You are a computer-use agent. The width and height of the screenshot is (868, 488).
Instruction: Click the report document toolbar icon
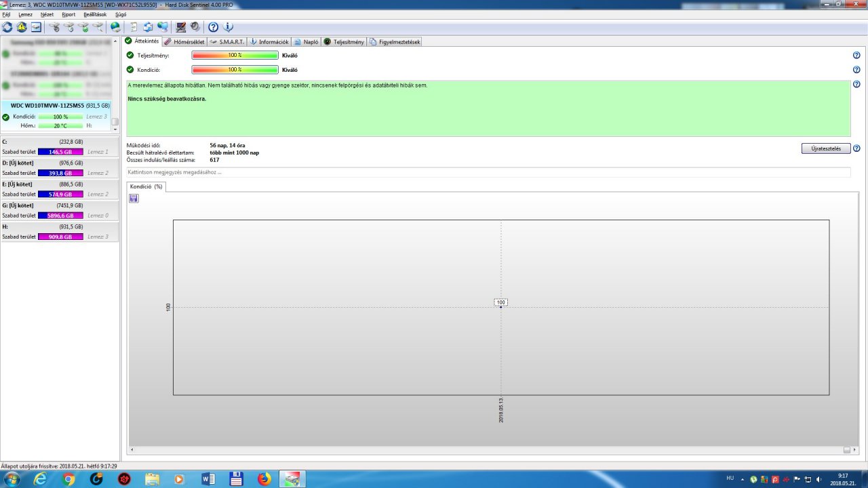[x=133, y=27]
